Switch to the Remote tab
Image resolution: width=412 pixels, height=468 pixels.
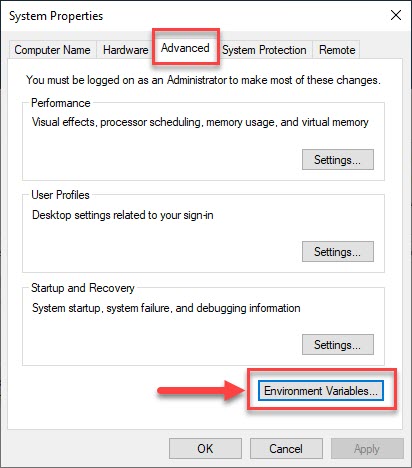[x=337, y=50]
